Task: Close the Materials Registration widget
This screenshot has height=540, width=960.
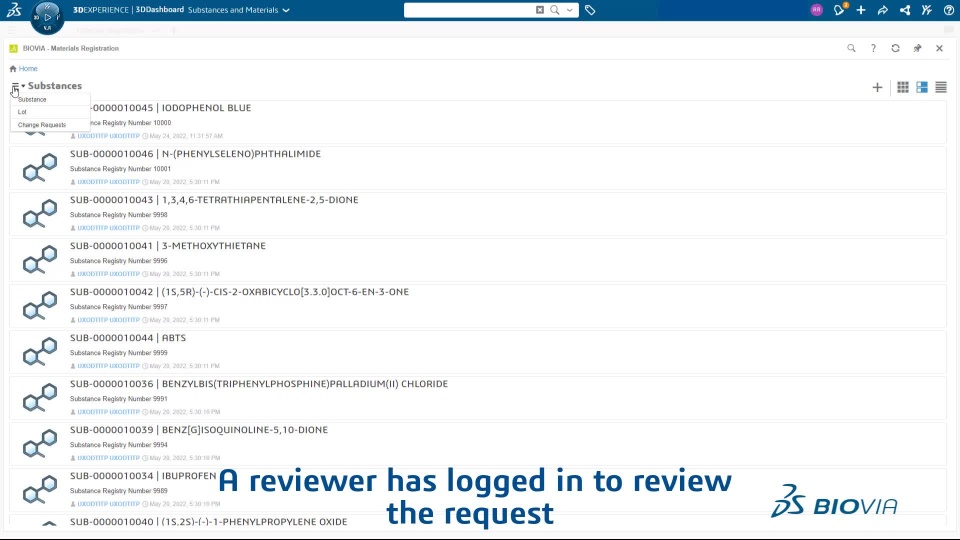Action: pos(939,48)
